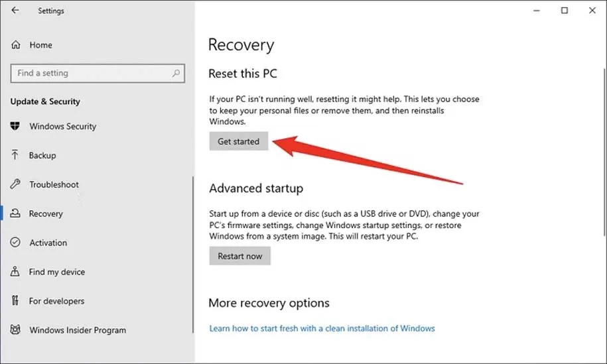This screenshot has width=607, height=364.
Task: Click the search magnifier icon
Action: pos(176,74)
